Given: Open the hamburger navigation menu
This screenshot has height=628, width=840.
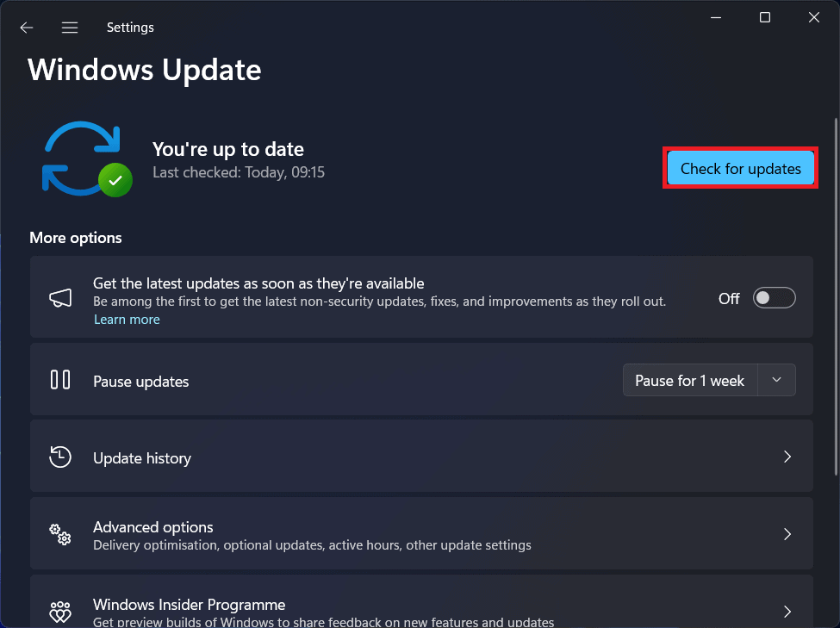Looking at the screenshot, I should [70, 28].
